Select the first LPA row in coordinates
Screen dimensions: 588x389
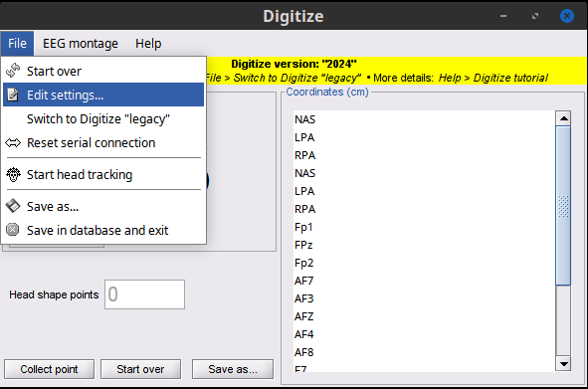pyautogui.click(x=424, y=137)
